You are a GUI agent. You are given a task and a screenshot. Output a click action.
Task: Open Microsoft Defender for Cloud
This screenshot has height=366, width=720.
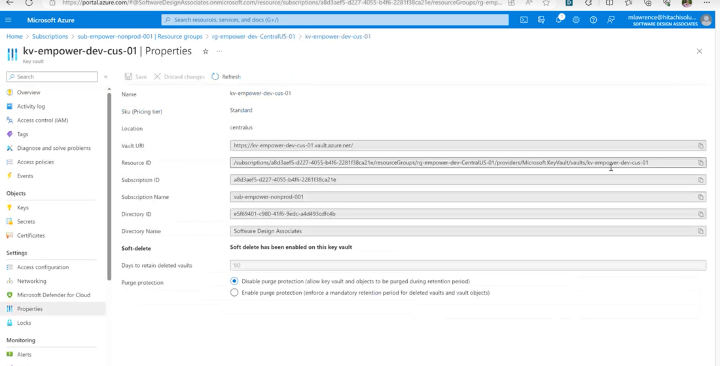point(53,295)
